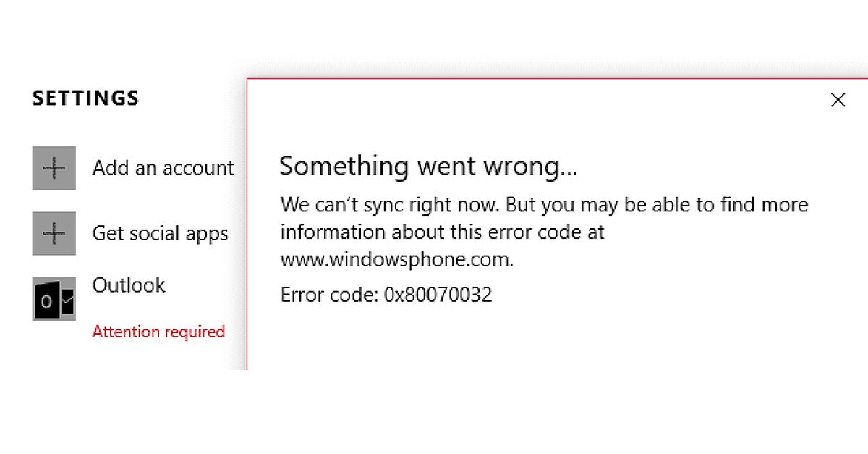Dismiss the Something went wrong dialog
The height and width of the screenshot is (454, 868).
[x=838, y=101]
